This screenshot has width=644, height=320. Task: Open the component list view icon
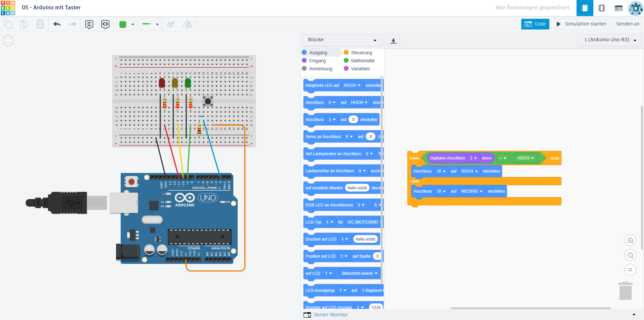click(619, 8)
